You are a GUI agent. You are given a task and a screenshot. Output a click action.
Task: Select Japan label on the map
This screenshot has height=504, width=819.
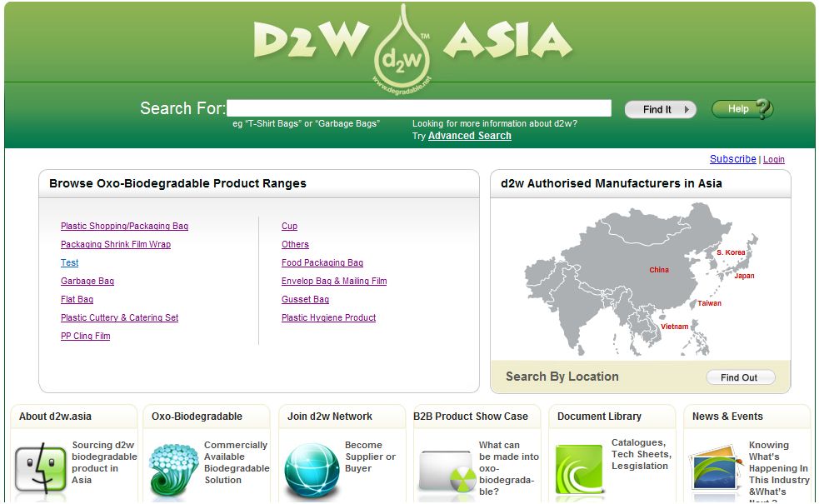(744, 276)
